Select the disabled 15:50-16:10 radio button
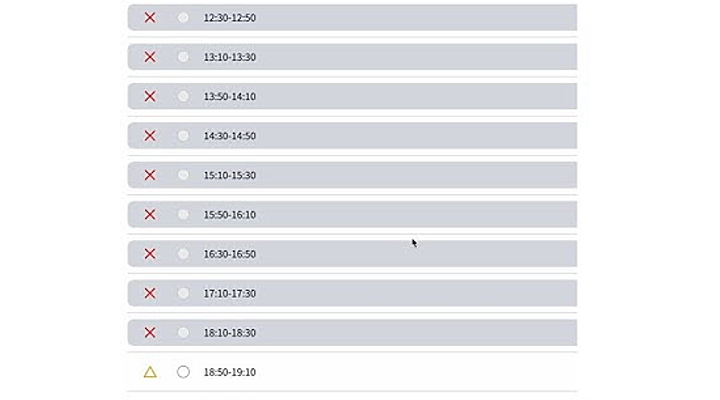Viewport: 720px width, 400px height. click(x=183, y=214)
